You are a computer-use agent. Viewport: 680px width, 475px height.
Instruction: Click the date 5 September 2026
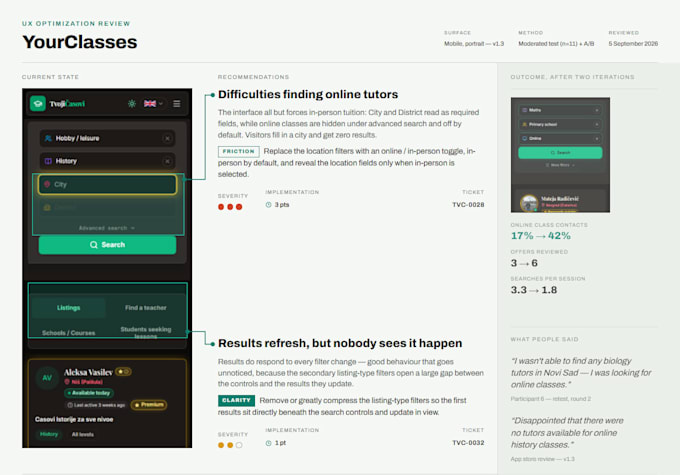[x=633, y=44]
